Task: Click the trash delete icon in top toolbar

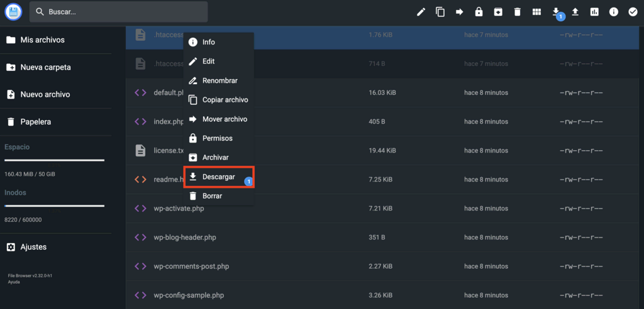Action: 517,12
